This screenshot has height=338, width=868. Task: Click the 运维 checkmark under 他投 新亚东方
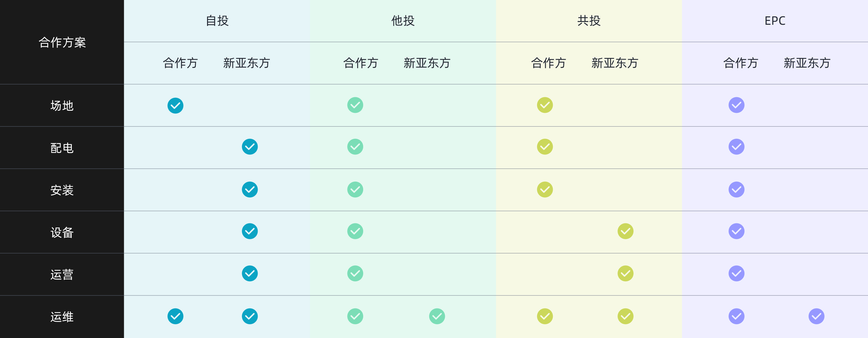(437, 316)
